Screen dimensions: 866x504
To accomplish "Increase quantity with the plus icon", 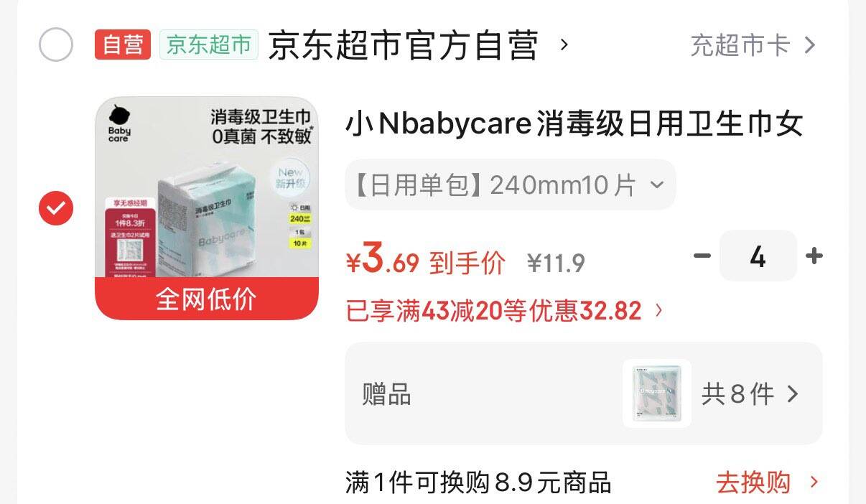I will [x=814, y=256].
